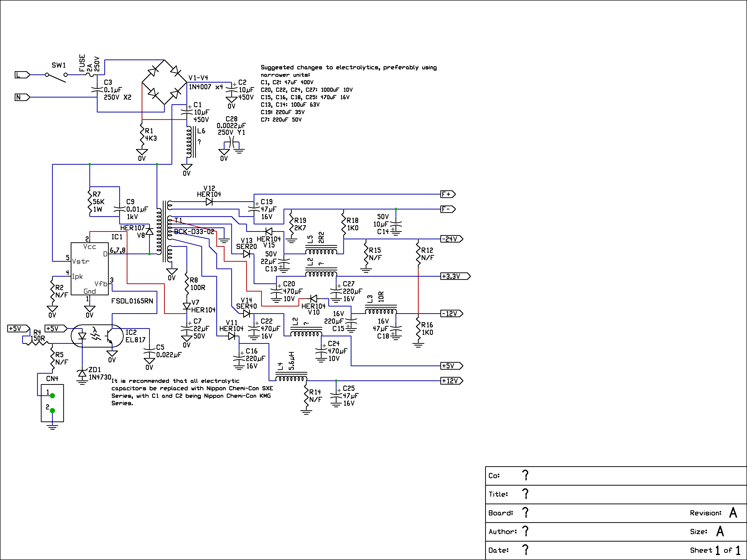Screen dimensions: 747x560
Task: Click the V13 SER20 diode symbol
Action: pos(246,254)
